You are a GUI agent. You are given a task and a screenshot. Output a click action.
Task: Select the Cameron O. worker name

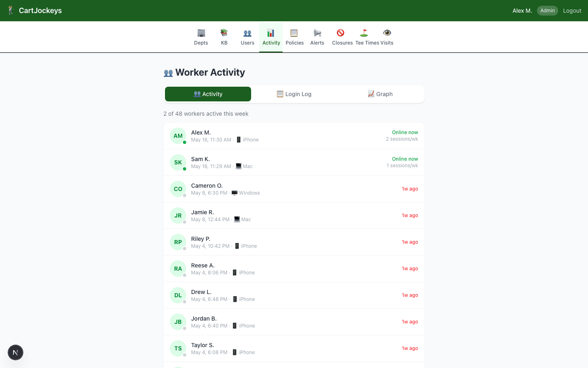tap(207, 186)
